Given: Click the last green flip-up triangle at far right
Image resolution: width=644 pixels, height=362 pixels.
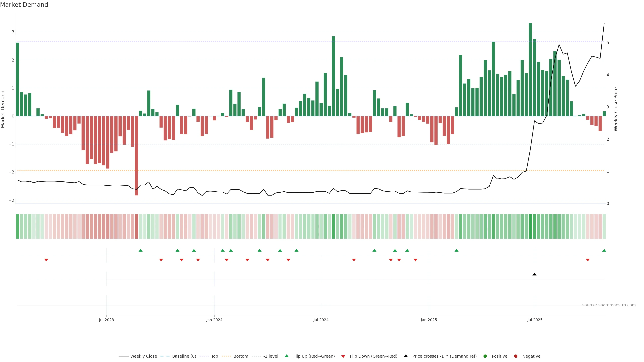Looking at the screenshot, I should (x=604, y=250).
